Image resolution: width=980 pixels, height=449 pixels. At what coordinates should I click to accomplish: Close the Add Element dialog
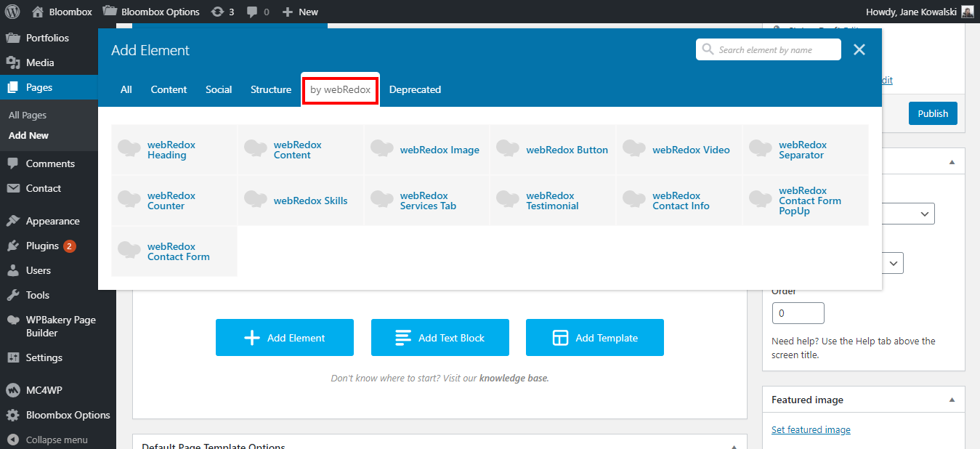click(859, 49)
